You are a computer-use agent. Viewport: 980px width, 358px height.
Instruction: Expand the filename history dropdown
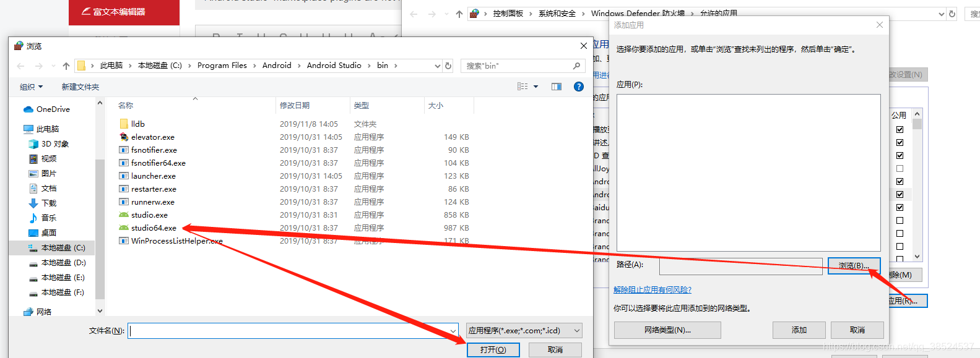(x=453, y=331)
